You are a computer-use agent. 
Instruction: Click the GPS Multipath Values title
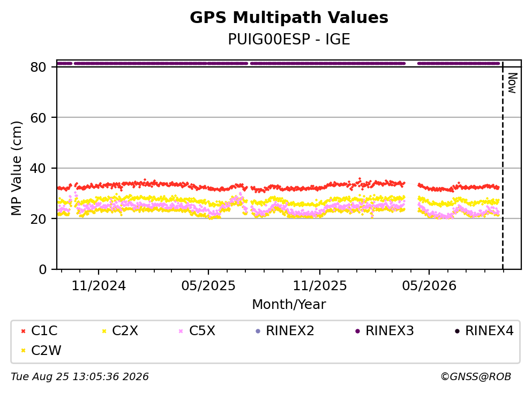(289, 18)
